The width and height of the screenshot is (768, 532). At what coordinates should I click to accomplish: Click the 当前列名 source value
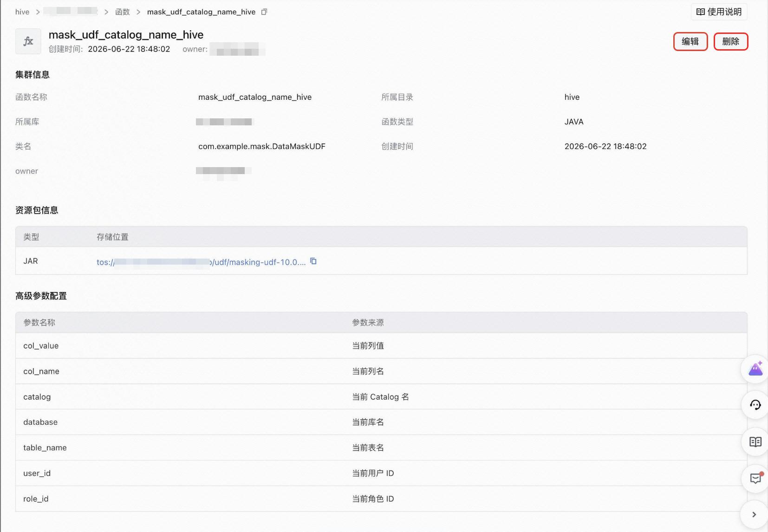(x=368, y=371)
